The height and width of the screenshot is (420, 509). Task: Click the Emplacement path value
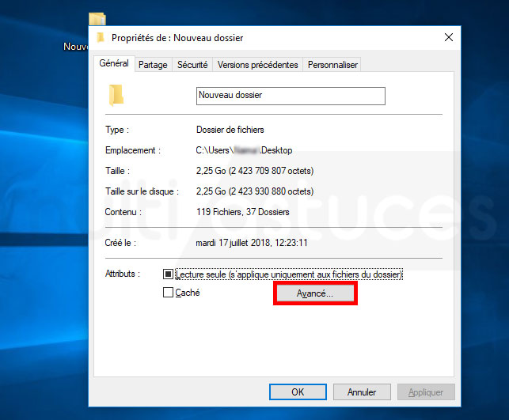(x=244, y=150)
